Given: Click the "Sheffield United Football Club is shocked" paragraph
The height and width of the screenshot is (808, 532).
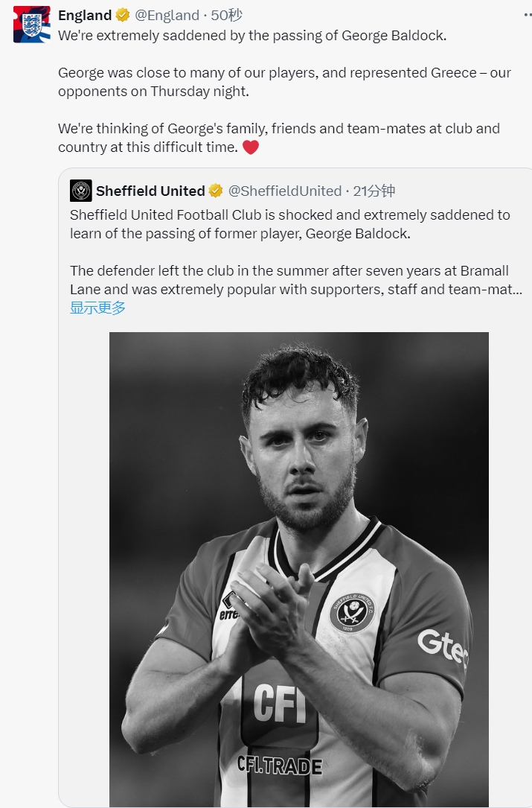Looking at the screenshot, I should (x=289, y=224).
